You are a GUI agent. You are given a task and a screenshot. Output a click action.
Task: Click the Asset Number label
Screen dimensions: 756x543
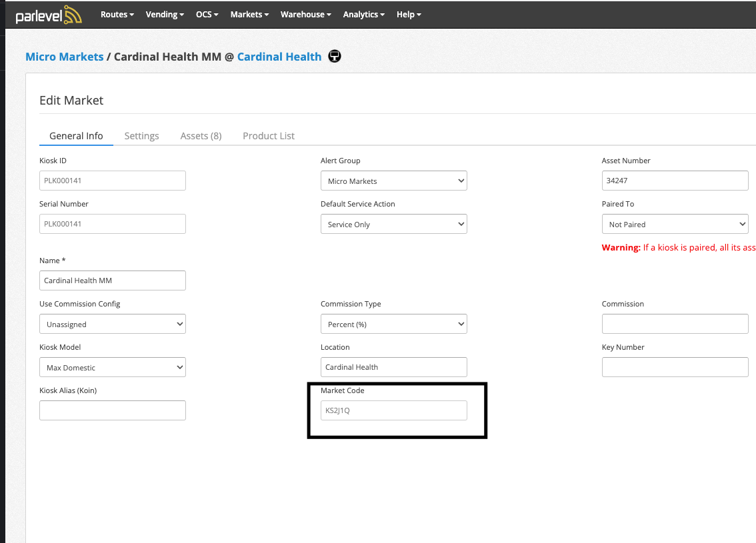click(626, 161)
